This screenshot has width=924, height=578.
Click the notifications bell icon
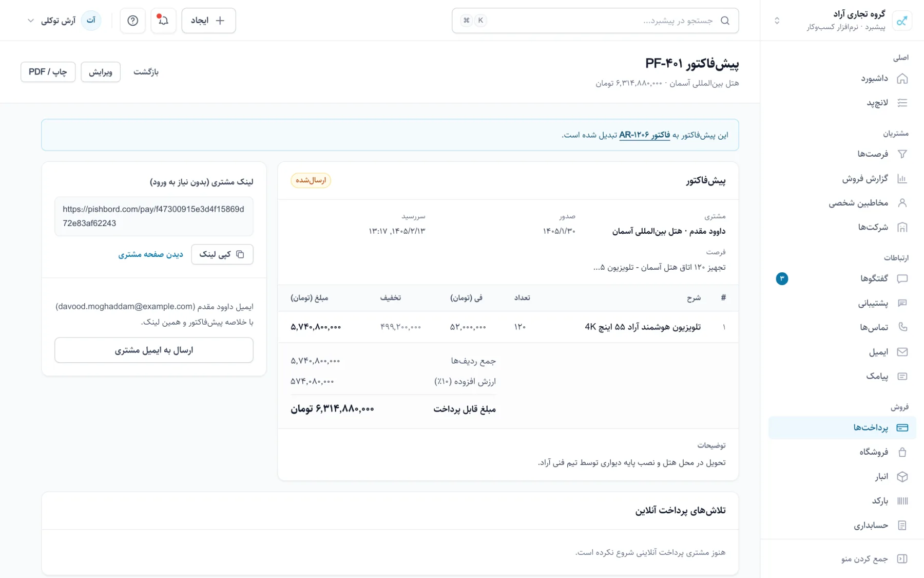click(x=163, y=21)
